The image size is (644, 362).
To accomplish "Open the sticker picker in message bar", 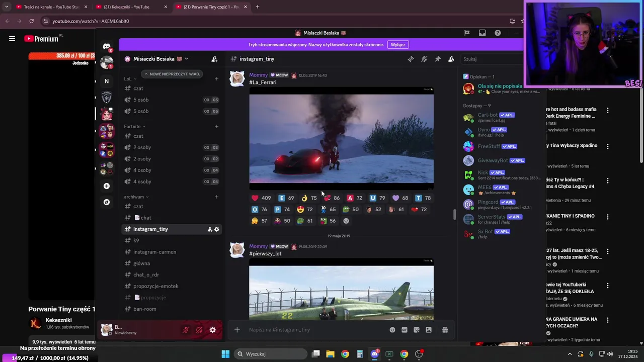I will 417,330.
